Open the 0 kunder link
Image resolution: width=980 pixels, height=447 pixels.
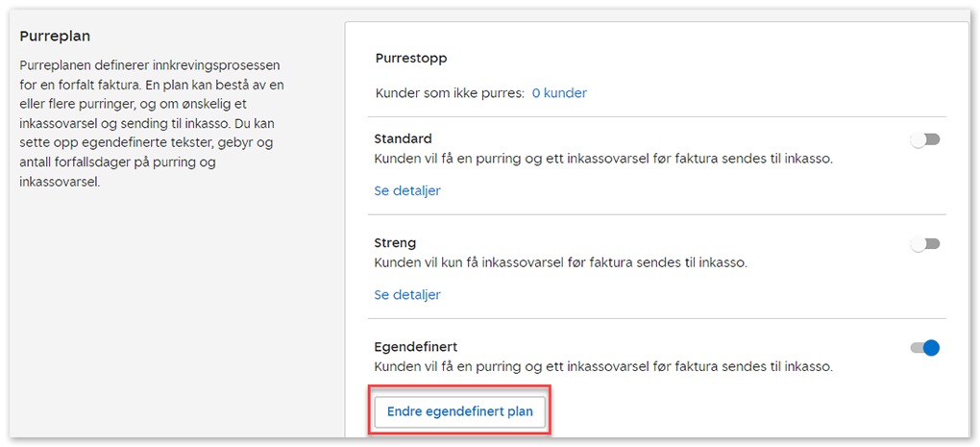click(559, 93)
